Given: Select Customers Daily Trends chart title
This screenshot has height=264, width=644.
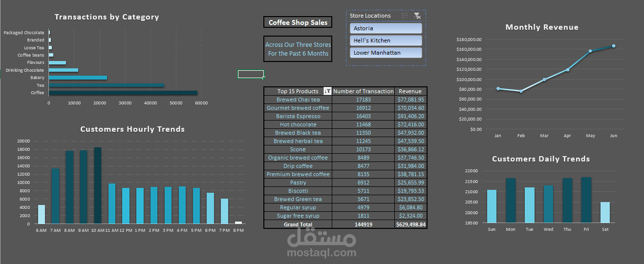Looking at the screenshot, I should point(541,159).
